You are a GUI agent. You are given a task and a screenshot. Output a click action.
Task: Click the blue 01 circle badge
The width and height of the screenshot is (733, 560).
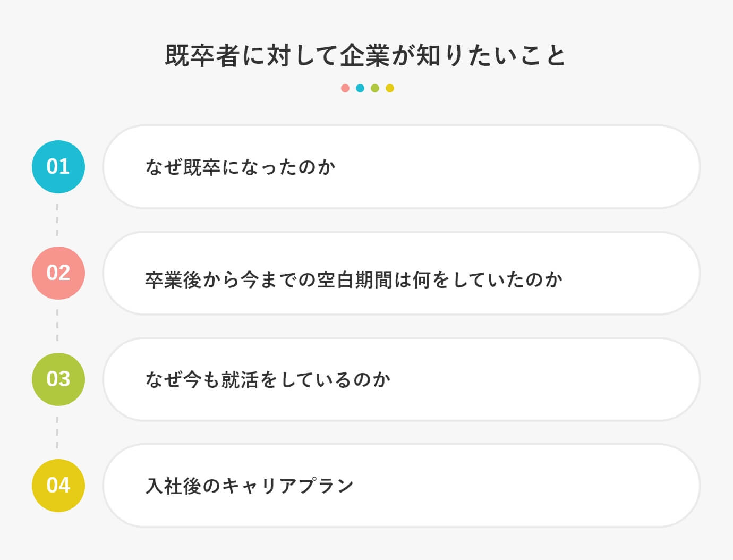pos(58,167)
